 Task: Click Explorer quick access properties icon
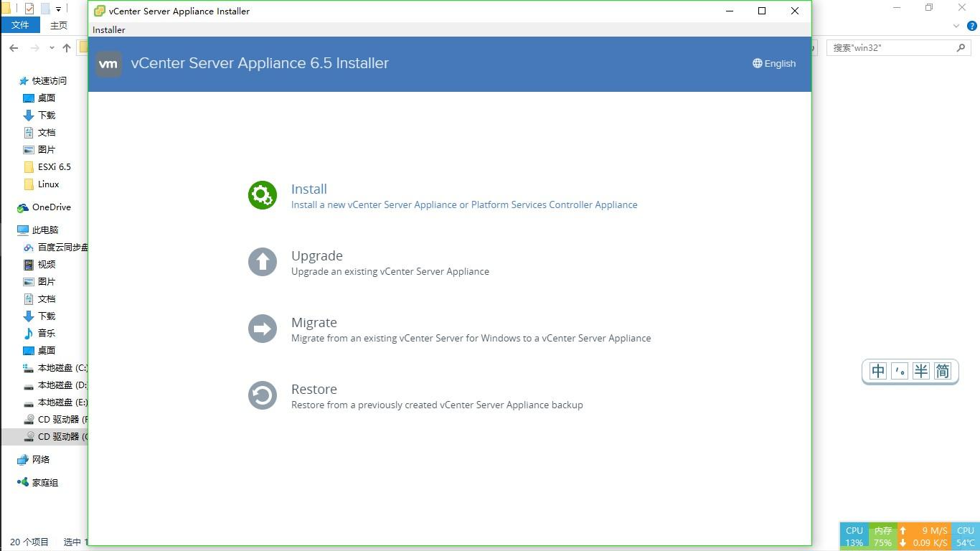pyautogui.click(x=29, y=9)
